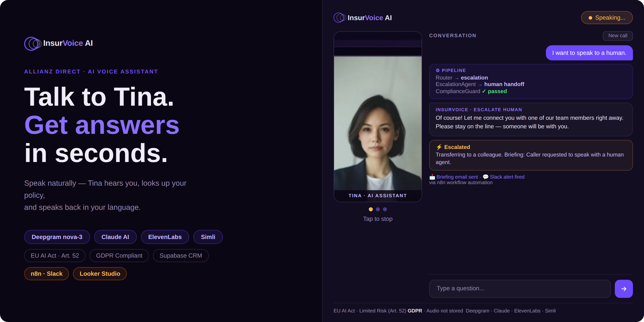
Task: Click the 'human handoff' pipeline text
Action: 504,84
